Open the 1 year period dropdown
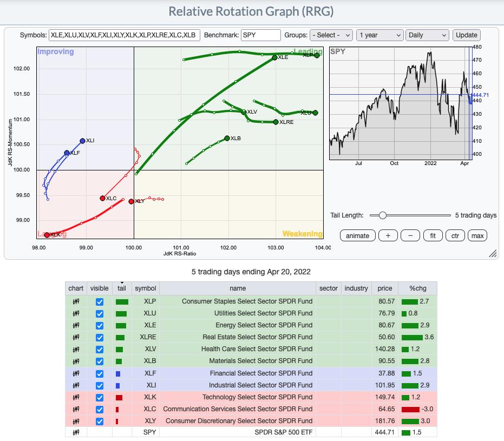504x441 pixels. click(x=380, y=35)
